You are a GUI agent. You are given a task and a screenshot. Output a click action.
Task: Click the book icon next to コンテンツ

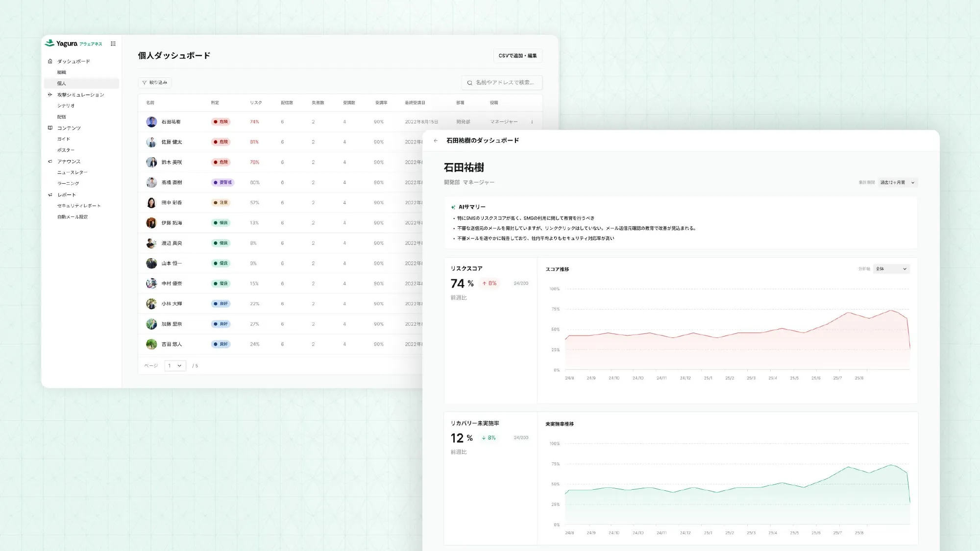coord(50,128)
